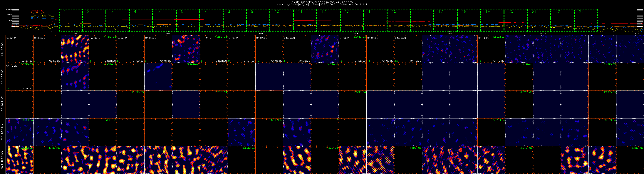Click the 'clean' algorithm label

[279, 4]
